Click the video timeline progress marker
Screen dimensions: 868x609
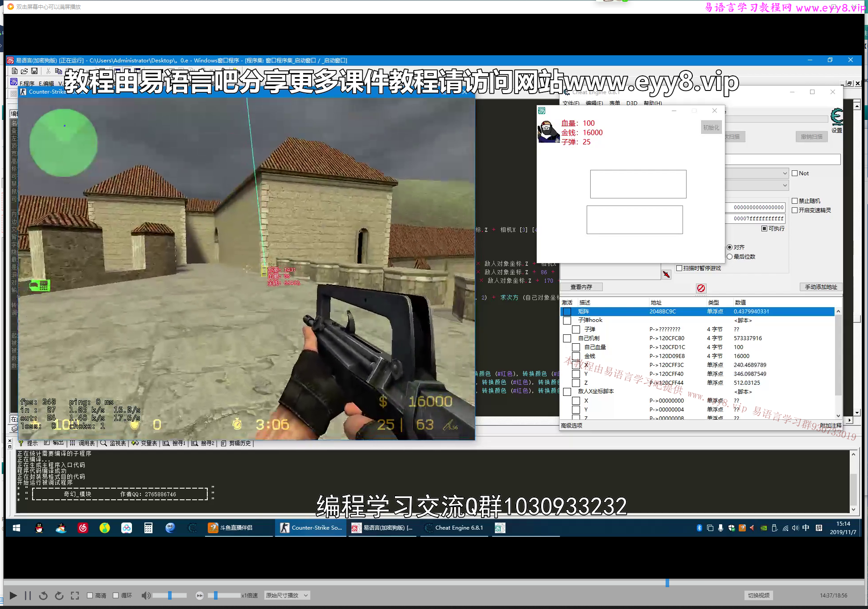(667, 583)
